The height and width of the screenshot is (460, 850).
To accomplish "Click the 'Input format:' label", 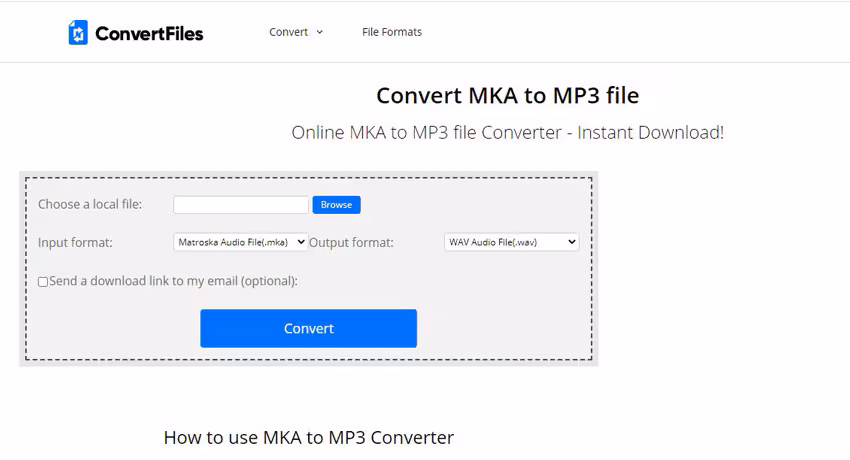I will pyautogui.click(x=75, y=242).
